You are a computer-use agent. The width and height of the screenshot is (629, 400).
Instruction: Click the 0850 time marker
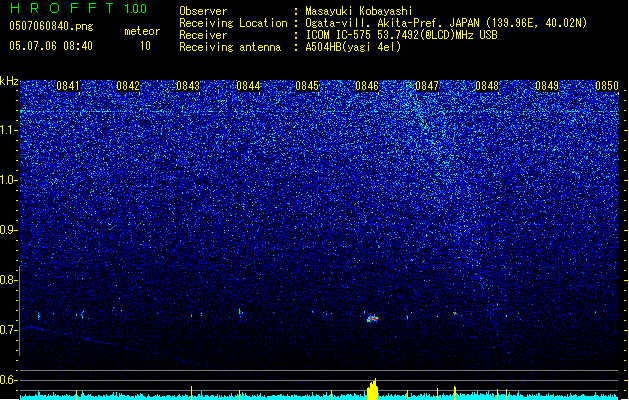607,86
